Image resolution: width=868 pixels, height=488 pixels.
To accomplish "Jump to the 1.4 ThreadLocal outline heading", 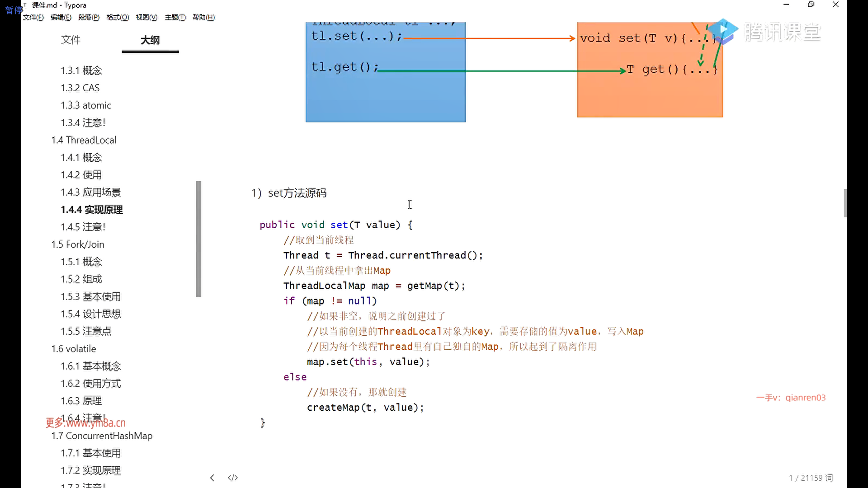I will (84, 140).
